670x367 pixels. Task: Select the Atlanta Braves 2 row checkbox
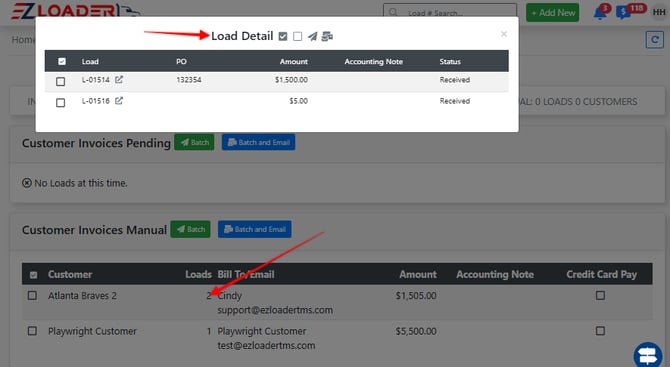[32, 295]
